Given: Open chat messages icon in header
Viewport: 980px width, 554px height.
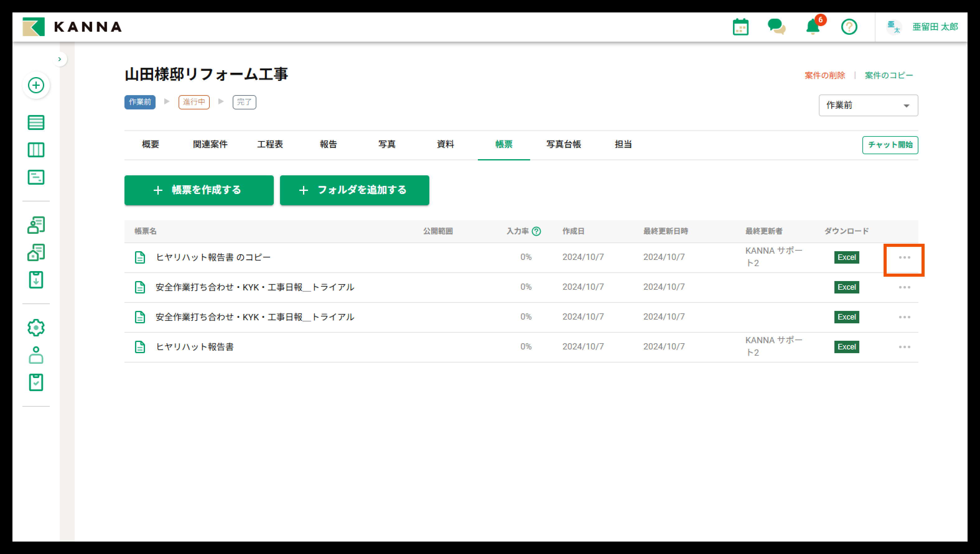Looking at the screenshot, I should pyautogui.click(x=776, y=27).
